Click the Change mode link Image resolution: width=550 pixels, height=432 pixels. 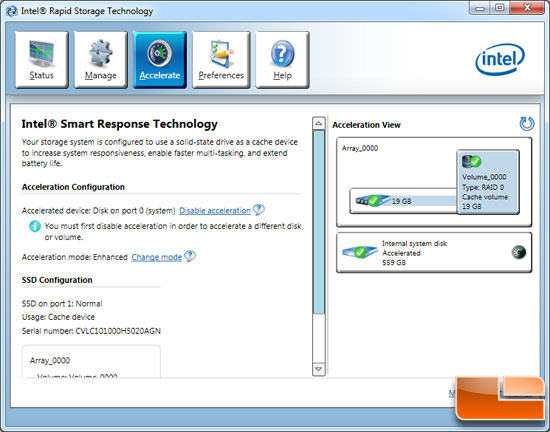click(x=156, y=257)
